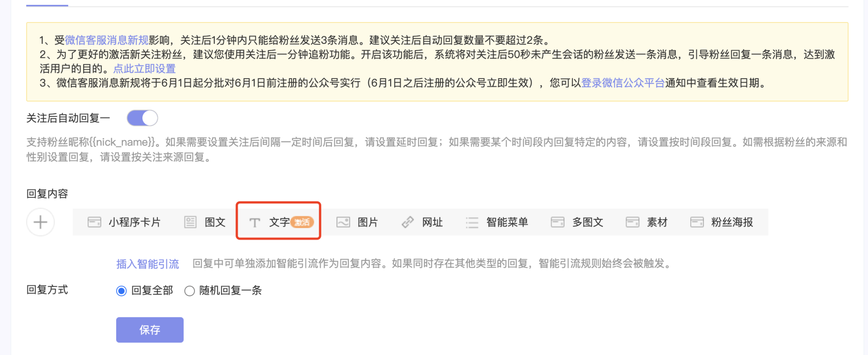Choose the 随机回复一条 radio option
This screenshot has height=355, width=868.
click(x=189, y=291)
